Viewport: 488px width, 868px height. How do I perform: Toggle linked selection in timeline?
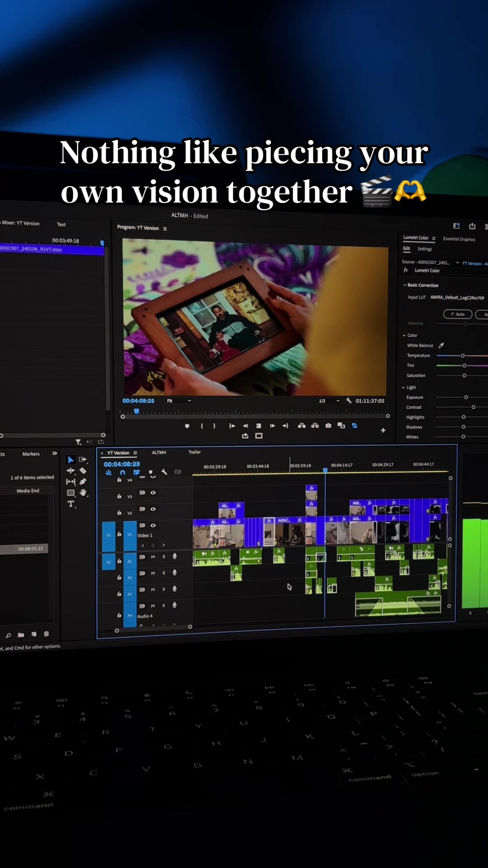[136, 472]
